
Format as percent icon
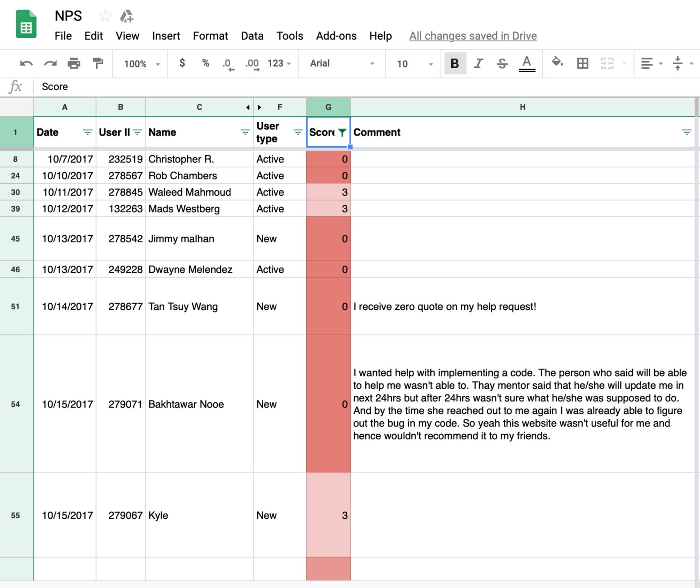(x=205, y=63)
